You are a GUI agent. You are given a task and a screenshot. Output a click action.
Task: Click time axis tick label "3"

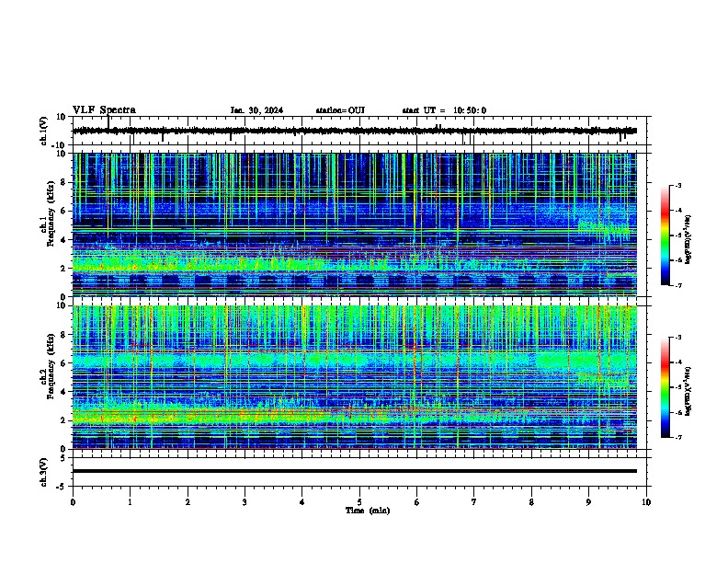click(x=245, y=502)
